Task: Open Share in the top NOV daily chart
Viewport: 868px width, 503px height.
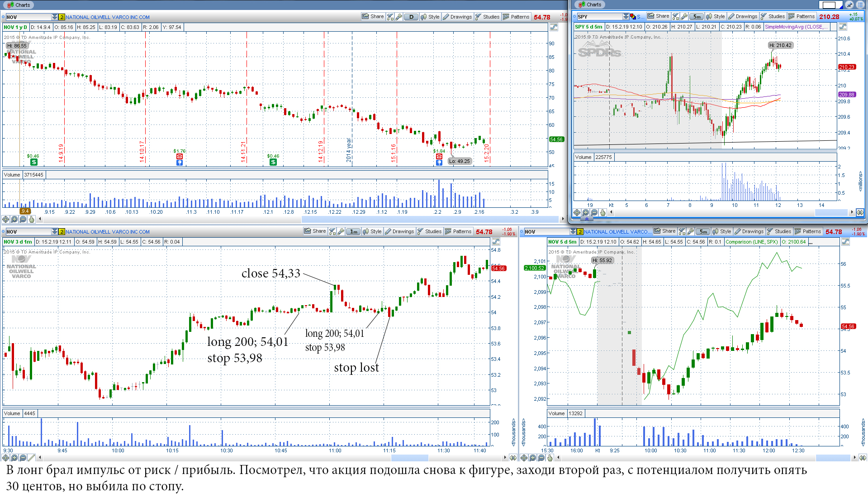Action: pyautogui.click(x=373, y=17)
